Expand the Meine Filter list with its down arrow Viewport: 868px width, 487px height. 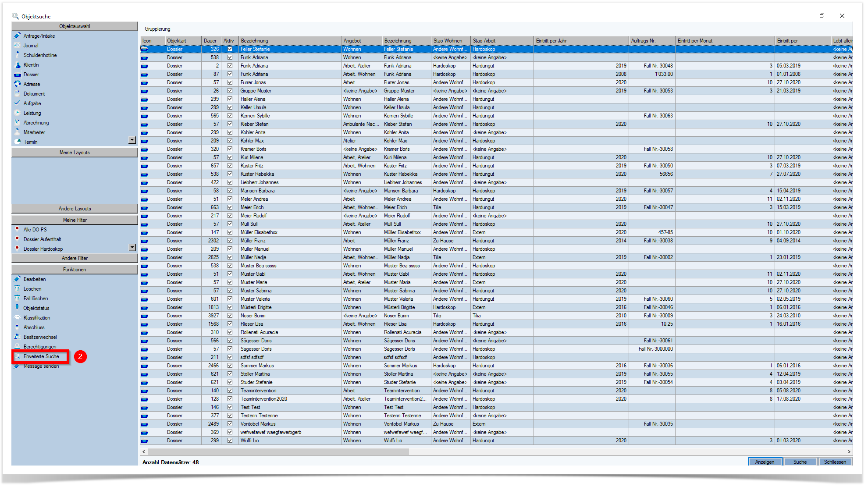(x=132, y=247)
